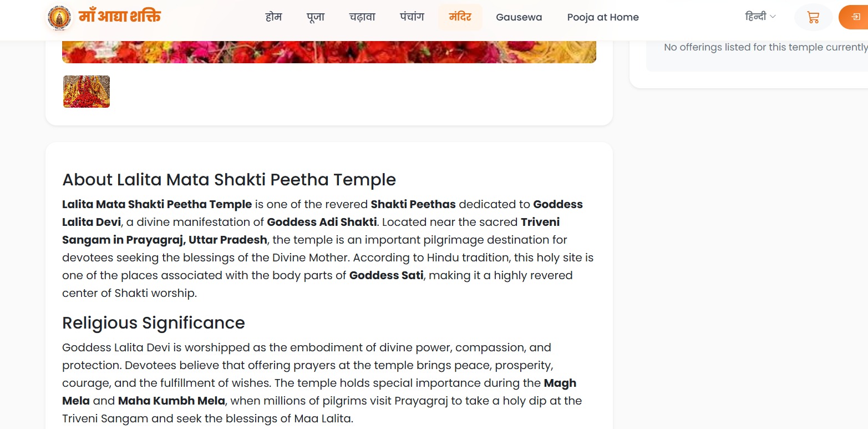Open the shopping cart icon
Screen dimensions: 868x429
(813, 17)
